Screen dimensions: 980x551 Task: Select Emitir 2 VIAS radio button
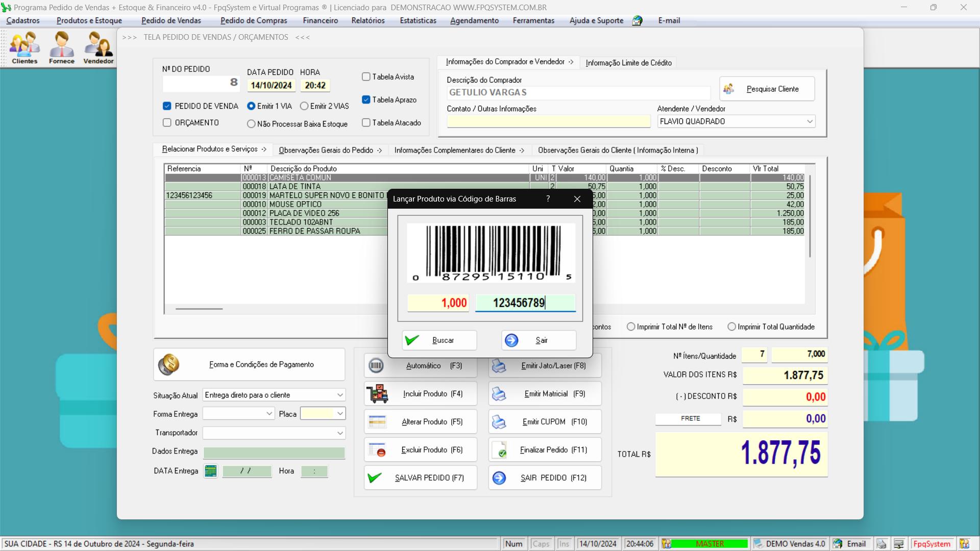click(x=304, y=106)
